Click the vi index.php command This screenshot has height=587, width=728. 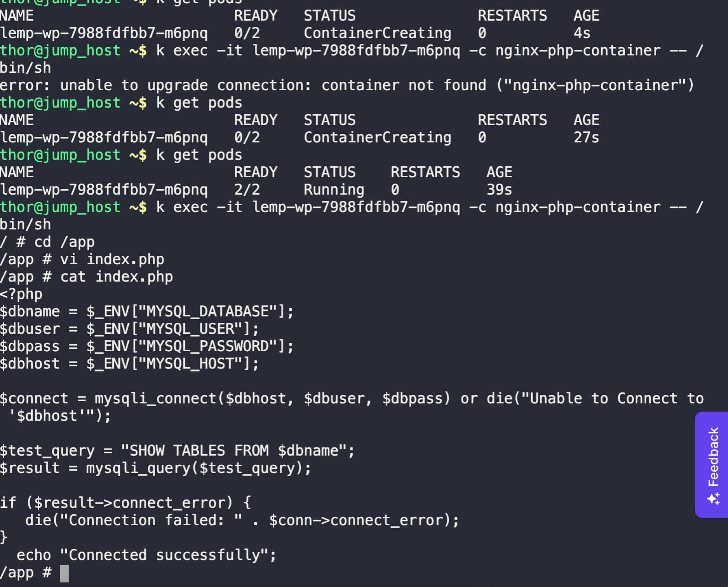tap(112, 259)
